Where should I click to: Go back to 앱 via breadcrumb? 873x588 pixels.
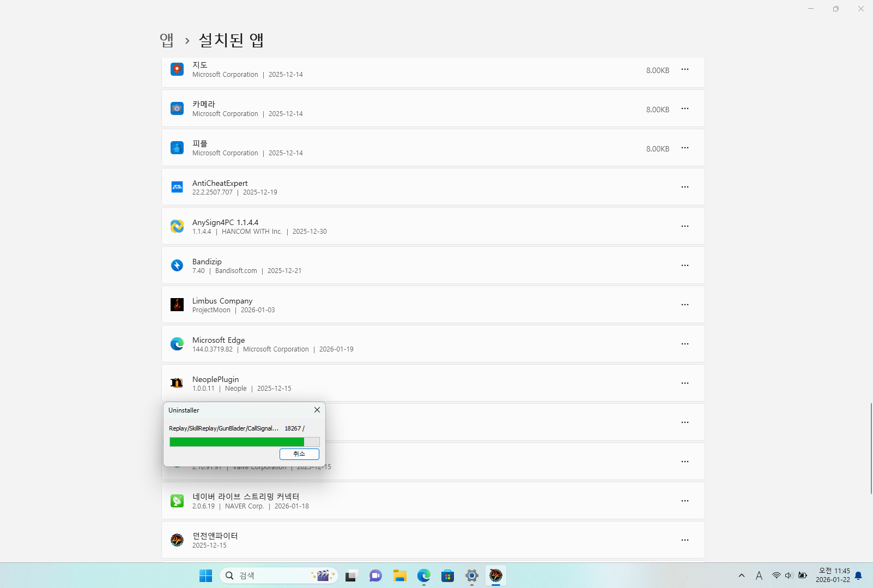pyautogui.click(x=167, y=40)
